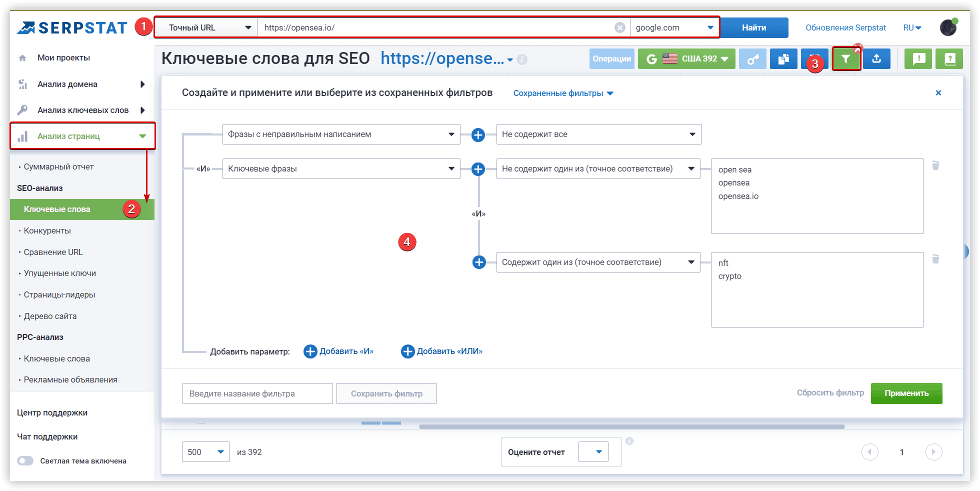Delete the 'nft crypto' filter condition trash icon
The width and height of the screenshot is (980, 491).
tap(935, 259)
